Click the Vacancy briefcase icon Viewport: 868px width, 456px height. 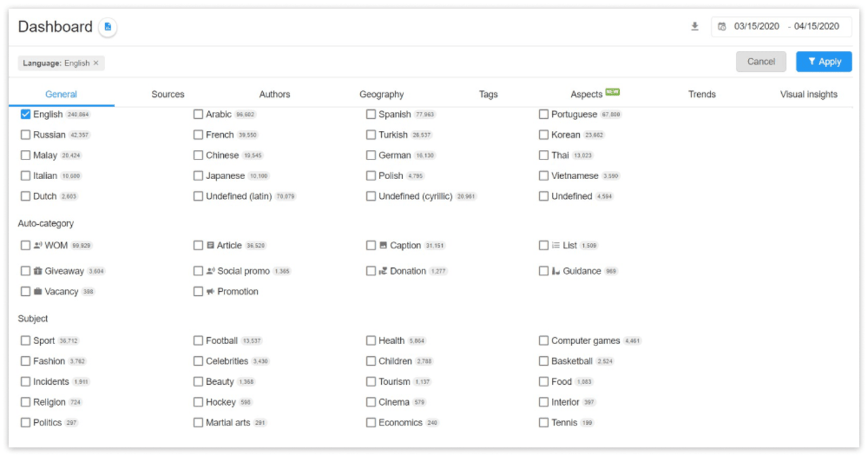pos(38,292)
